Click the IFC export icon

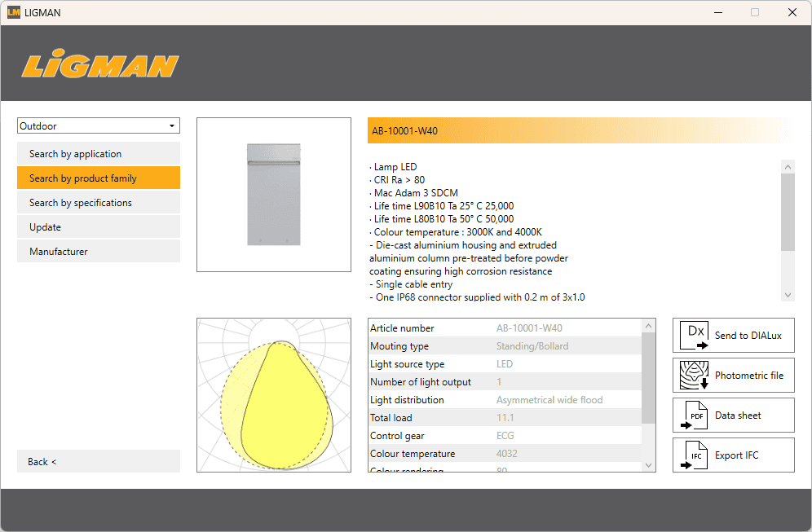click(x=695, y=455)
